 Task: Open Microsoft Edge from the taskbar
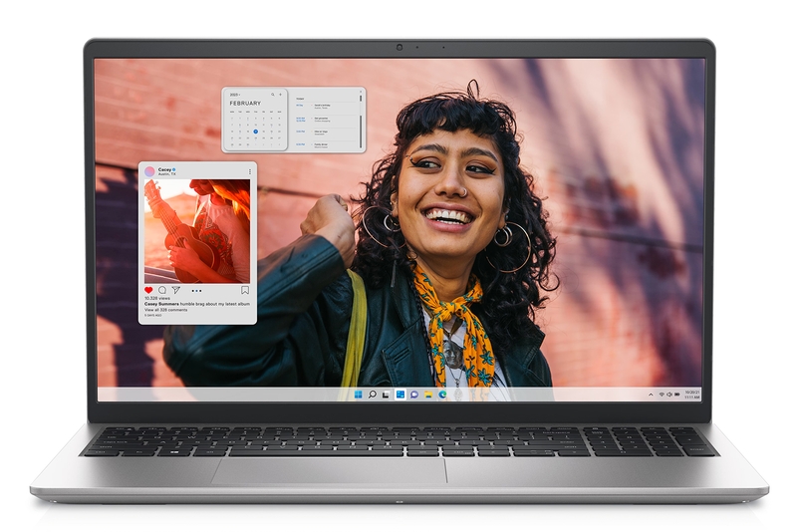point(441,395)
